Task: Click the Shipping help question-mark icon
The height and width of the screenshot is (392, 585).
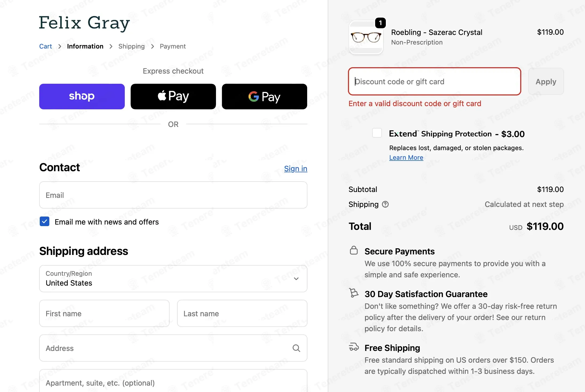Action: click(385, 204)
